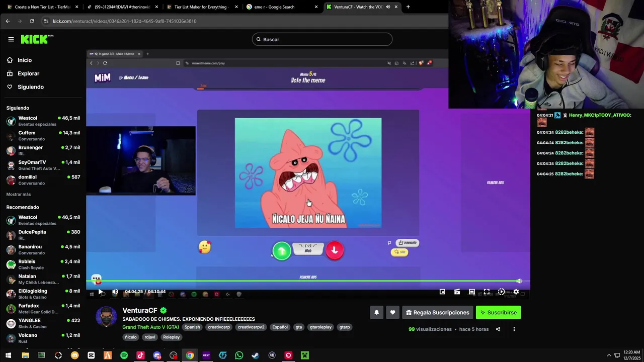644x362 pixels.
Task: Go back in browser history
Action: 8,21
